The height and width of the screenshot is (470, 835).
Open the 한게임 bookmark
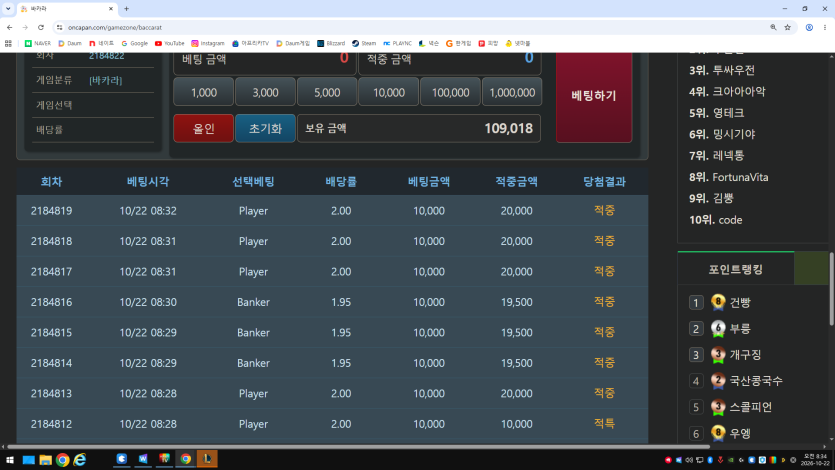(459, 43)
